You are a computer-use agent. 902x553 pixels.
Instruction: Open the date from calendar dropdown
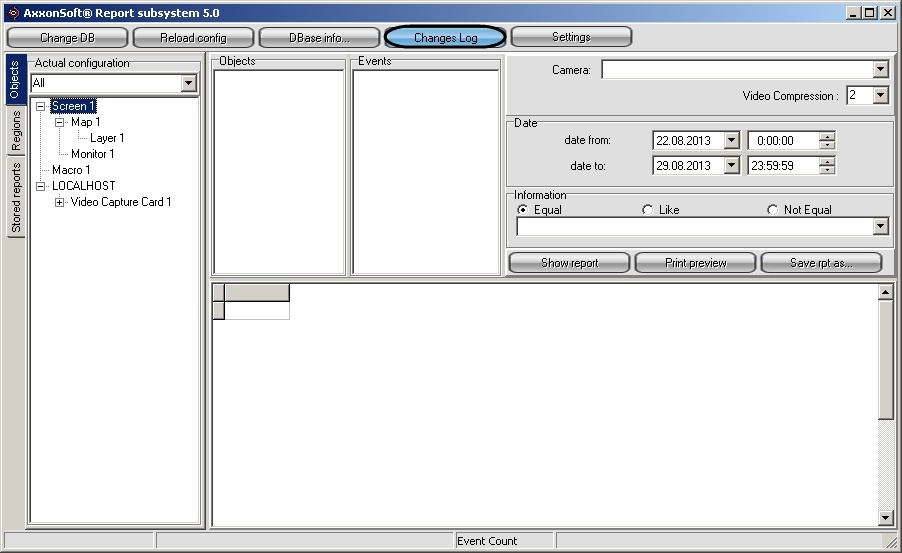(x=731, y=140)
